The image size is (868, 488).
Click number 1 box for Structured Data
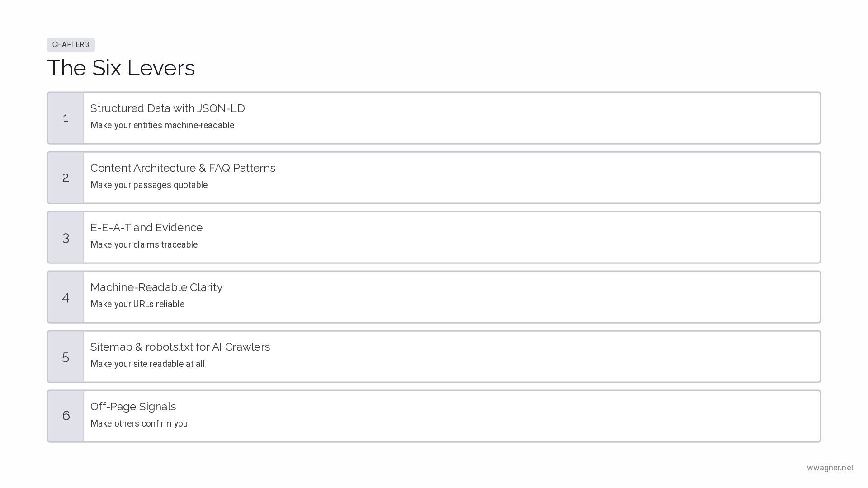[x=66, y=118]
